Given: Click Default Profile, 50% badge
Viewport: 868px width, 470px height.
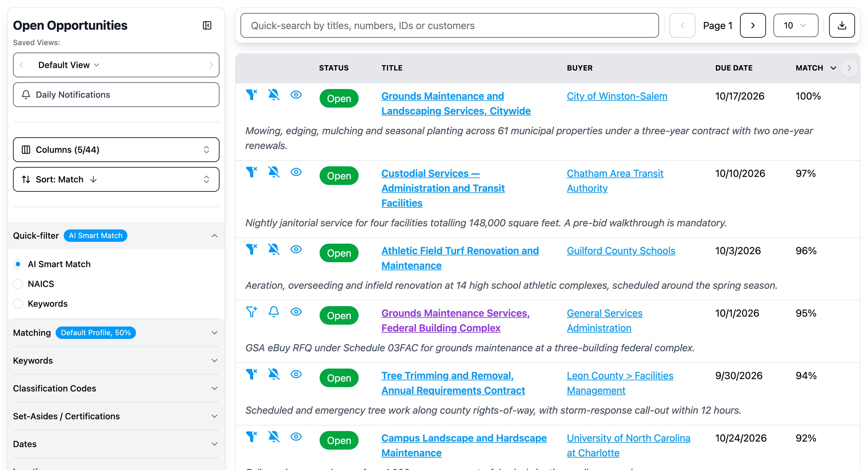Looking at the screenshot, I should (x=95, y=333).
